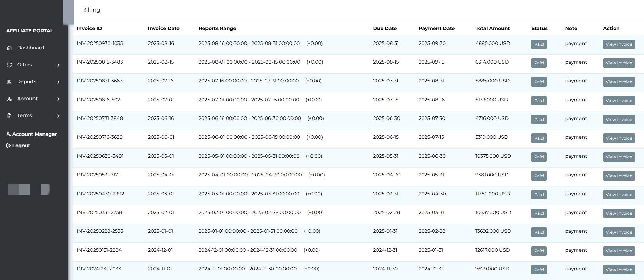Click the Reports chart icon in the sidebar
The height and width of the screenshot is (280, 644).
9,82
